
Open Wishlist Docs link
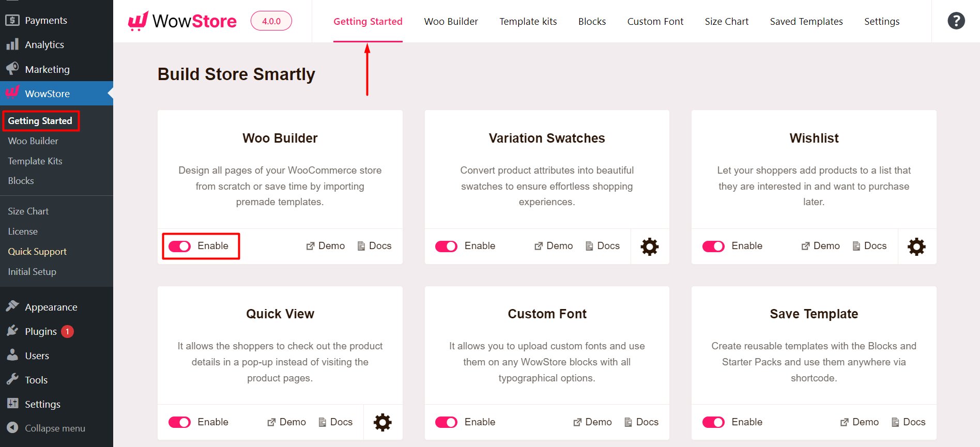click(x=869, y=246)
